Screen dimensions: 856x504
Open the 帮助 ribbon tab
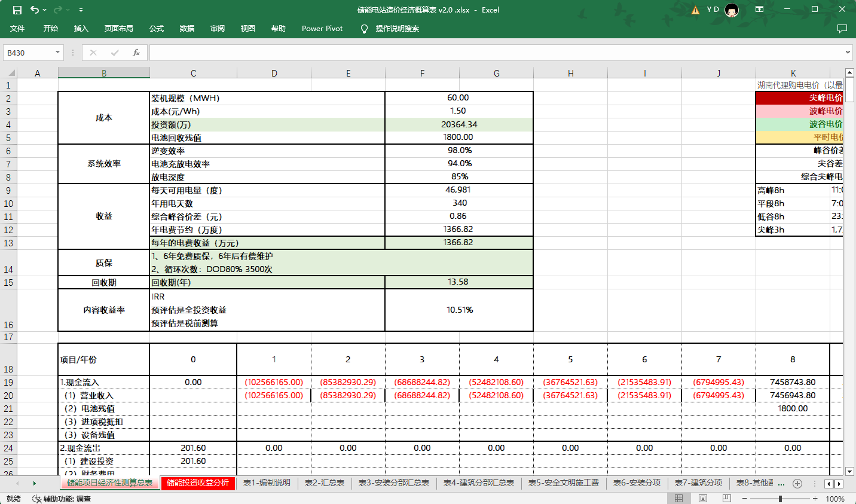click(279, 29)
